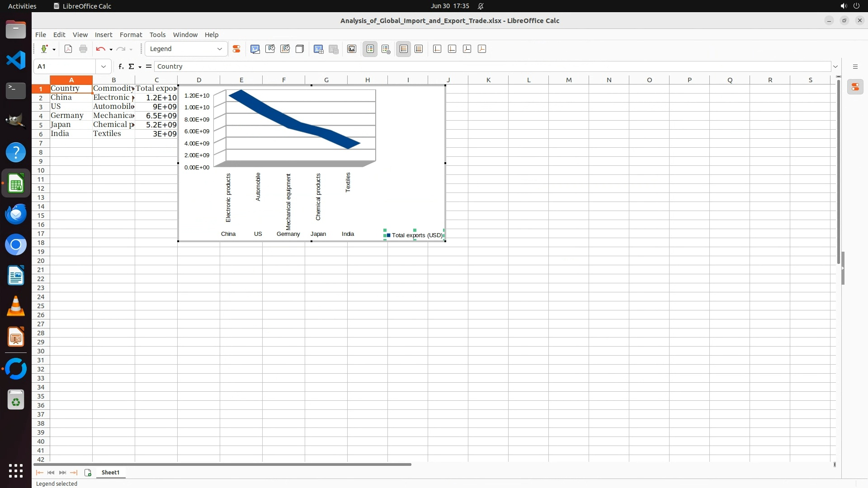The image size is (868, 488).
Task: Click the Format Selection icon
Action: point(236,49)
